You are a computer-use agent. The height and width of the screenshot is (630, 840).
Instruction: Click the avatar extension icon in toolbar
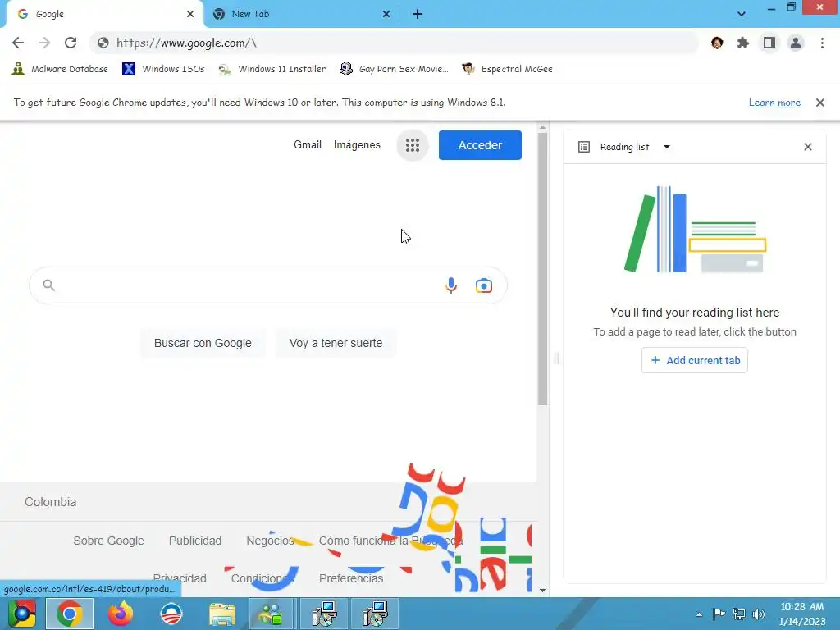(717, 43)
